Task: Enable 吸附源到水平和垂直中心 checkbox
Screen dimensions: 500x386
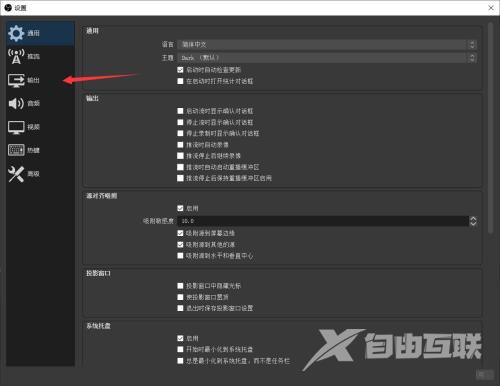Action: point(180,256)
